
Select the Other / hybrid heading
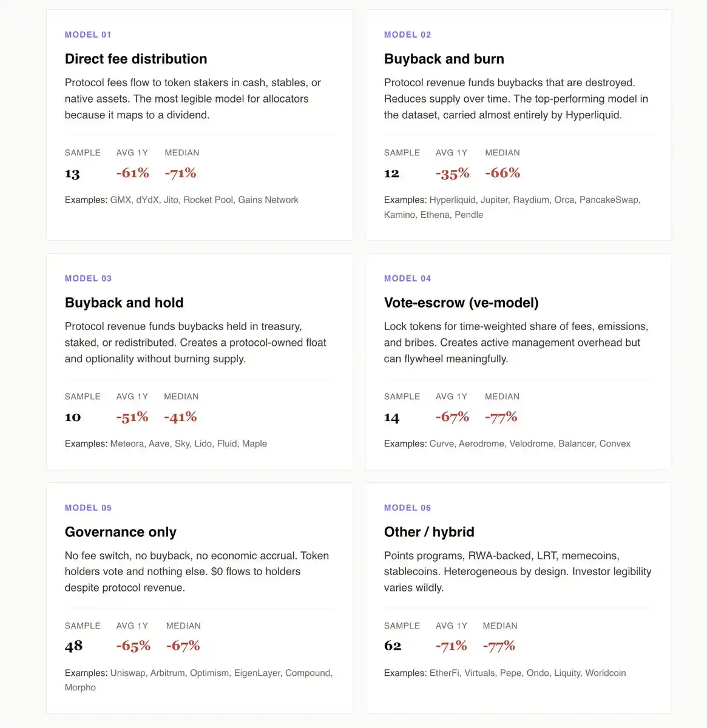(x=429, y=532)
